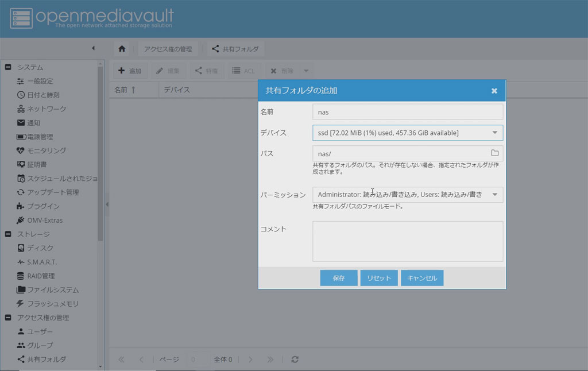Collapse the ストレージ tree section
Image resolution: width=588 pixels, height=371 pixels.
pos(8,234)
